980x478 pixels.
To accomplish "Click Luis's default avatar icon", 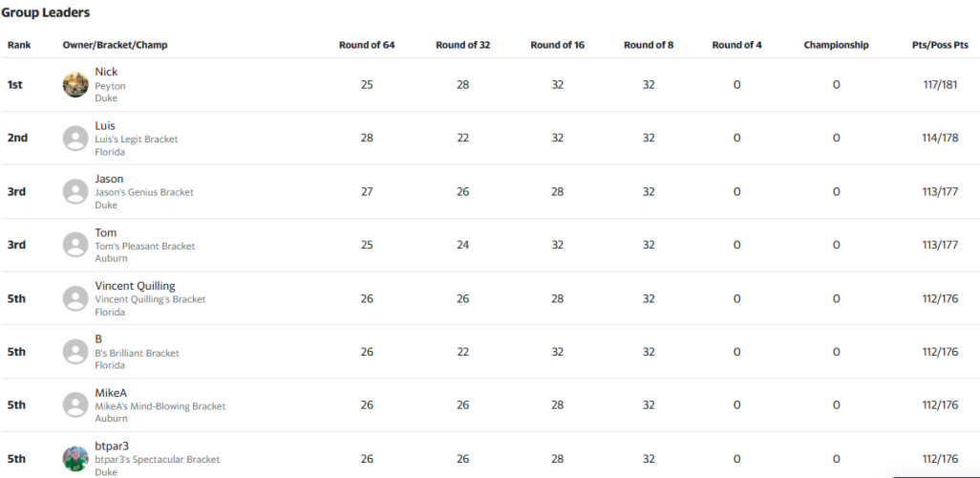I will [75, 139].
